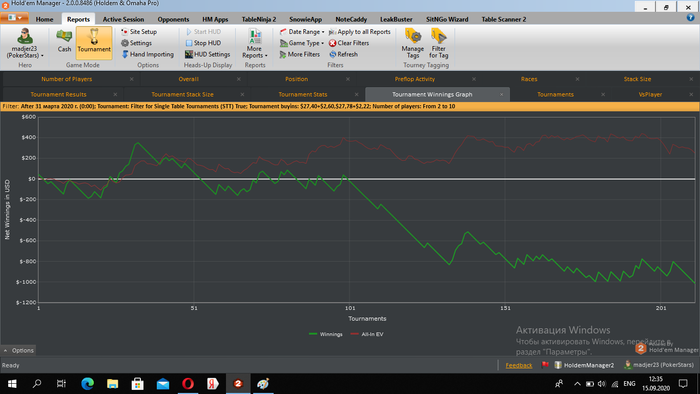700x394 pixels.
Task: Switch to Races report tab
Action: [529, 79]
